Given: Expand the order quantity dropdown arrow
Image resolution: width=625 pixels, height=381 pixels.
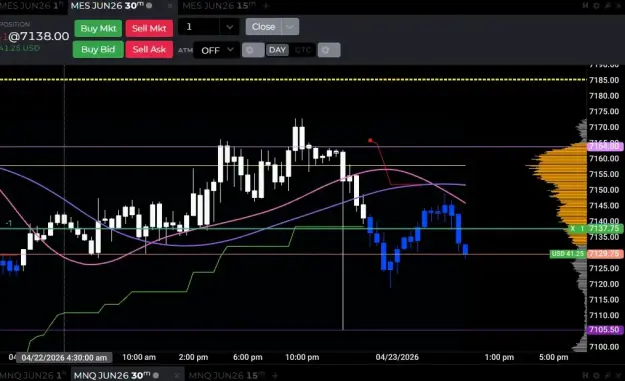Looking at the screenshot, I should click(230, 27).
